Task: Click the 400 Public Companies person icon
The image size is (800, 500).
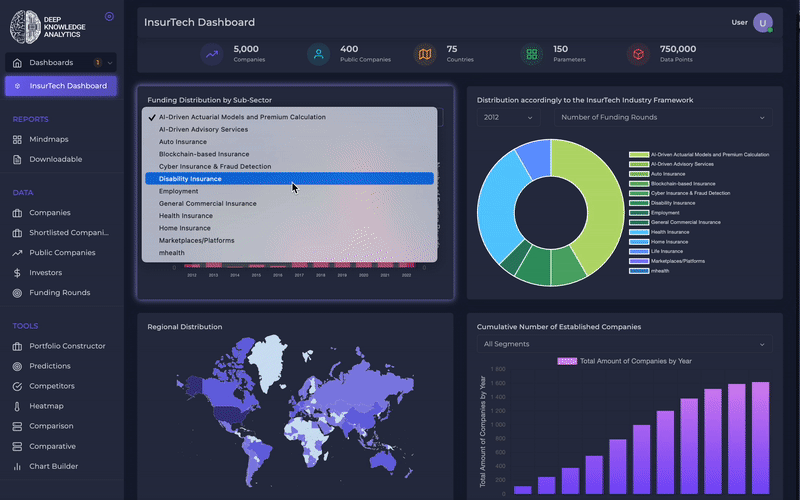Action: [x=318, y=54]
